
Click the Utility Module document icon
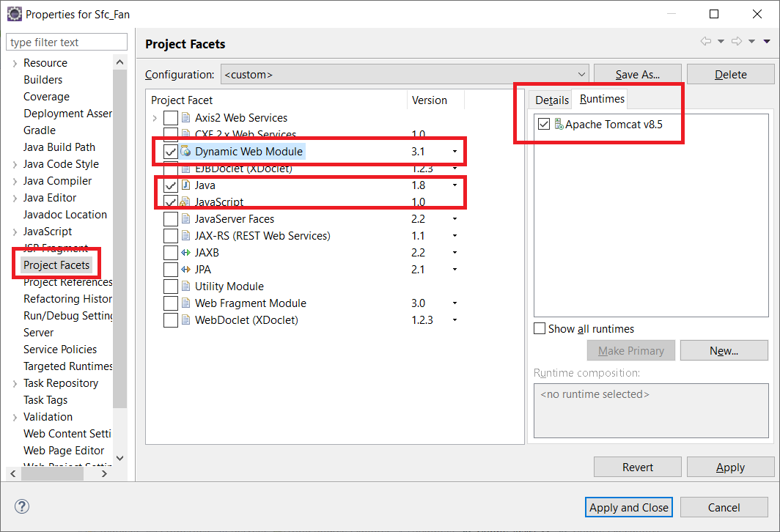click(185, 287)
